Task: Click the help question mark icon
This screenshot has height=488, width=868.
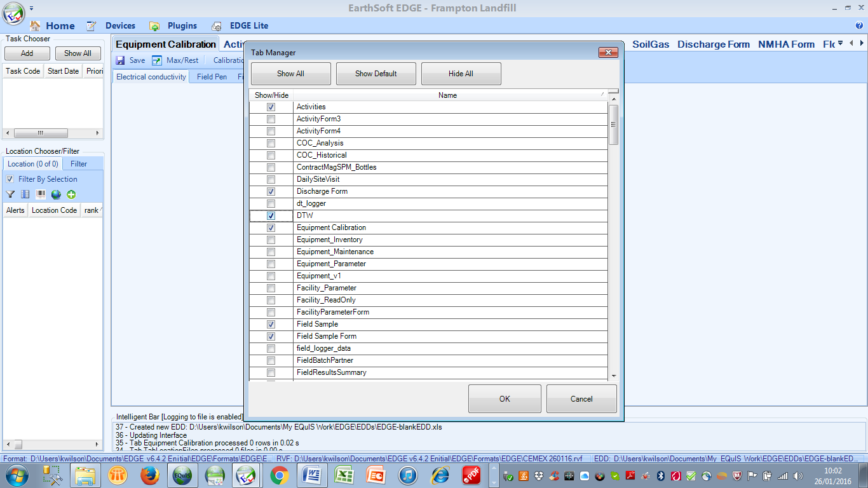Action: [x=859, y=26]
